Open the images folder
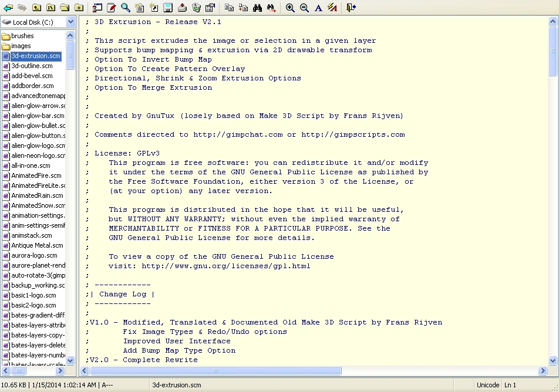Viewport: 559px width, 392px height. tap(21, 46)
